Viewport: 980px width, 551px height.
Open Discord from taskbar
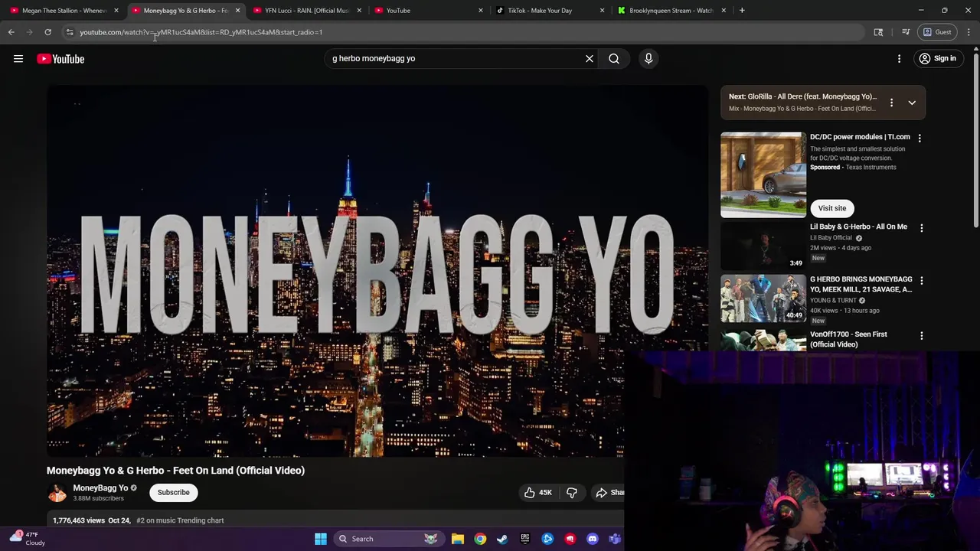click(593, 539)
